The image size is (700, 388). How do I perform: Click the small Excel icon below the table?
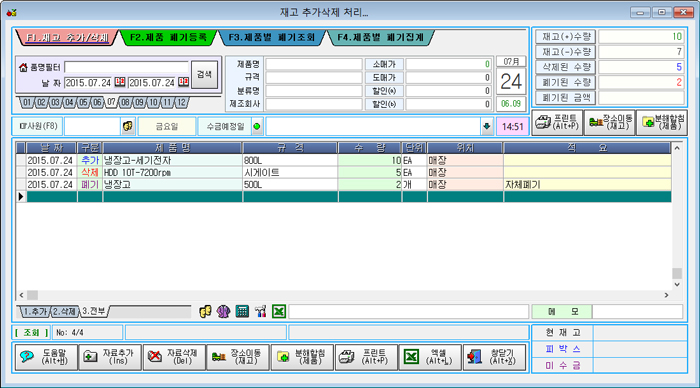point(279,311)
